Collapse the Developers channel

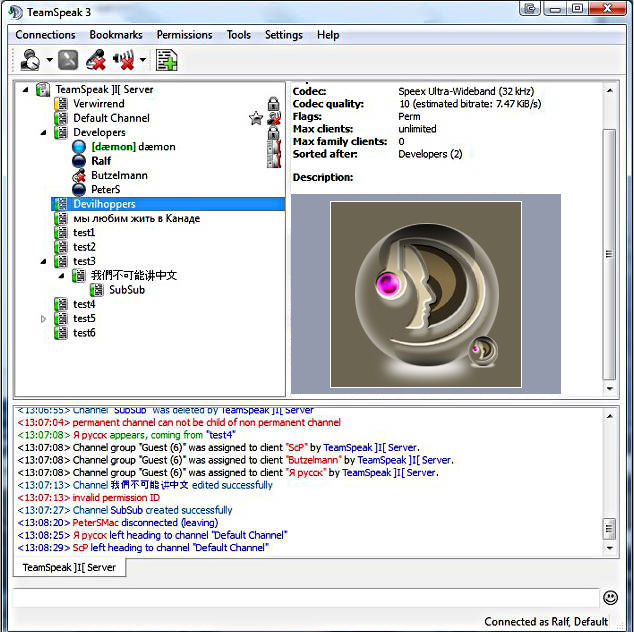(x=43, y=132)
